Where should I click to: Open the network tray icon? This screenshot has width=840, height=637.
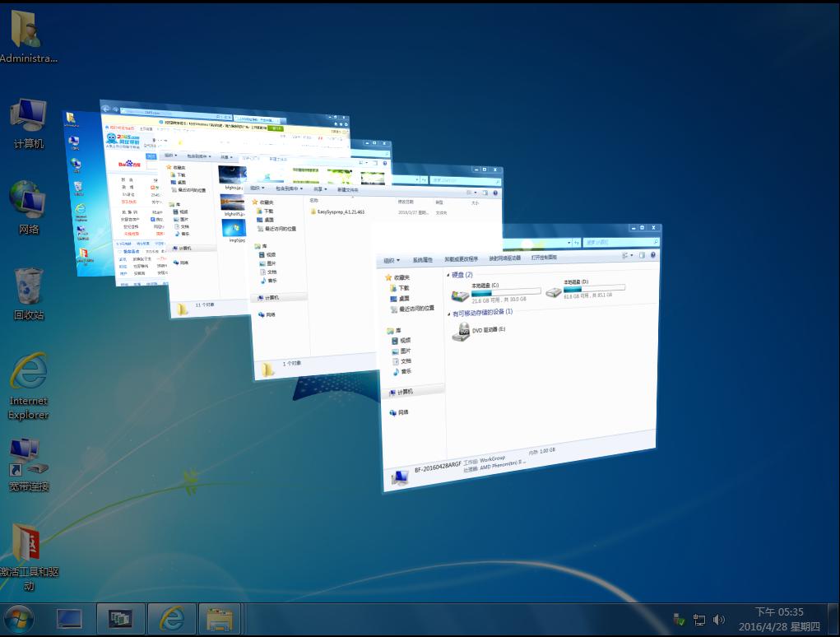pos(698,620)
